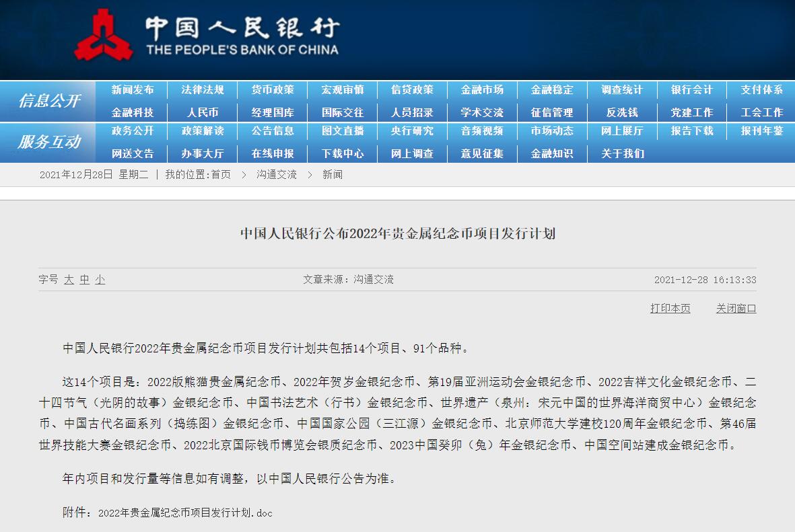Image resolution: width=795 pixels, height=532 pixels.
Task: Set font size to 大
Action: 69,280
